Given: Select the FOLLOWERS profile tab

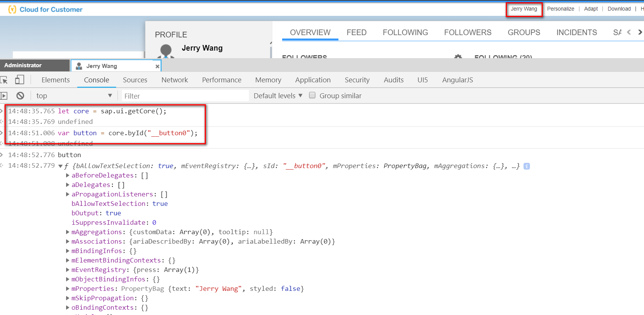Looking at the screenshot, I should pos(468,32).
